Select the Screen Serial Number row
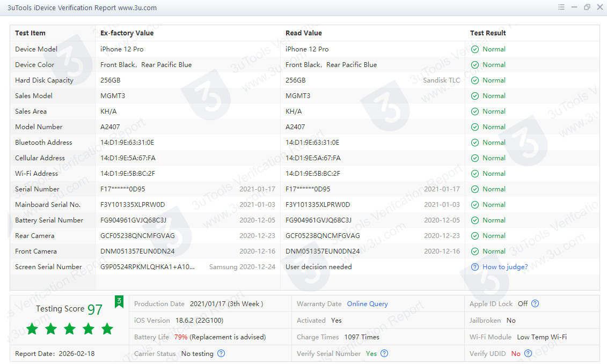Viewport: 607px width, 364px height. point(48,267)
